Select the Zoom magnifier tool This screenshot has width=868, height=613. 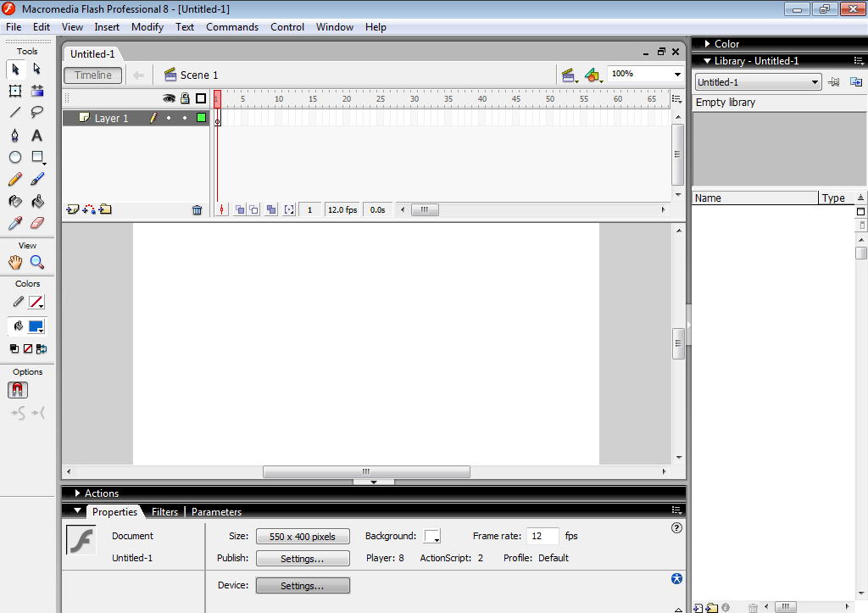[x=37, y=263]
